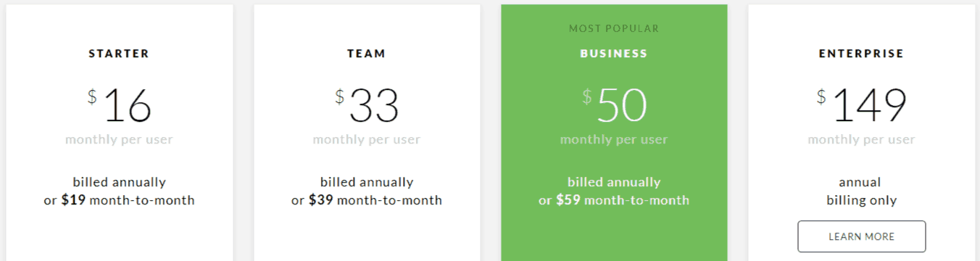This screenshot has height=261, width=980.
Task: Click the Learn More button under Enterprise
Action: (861, 236)
